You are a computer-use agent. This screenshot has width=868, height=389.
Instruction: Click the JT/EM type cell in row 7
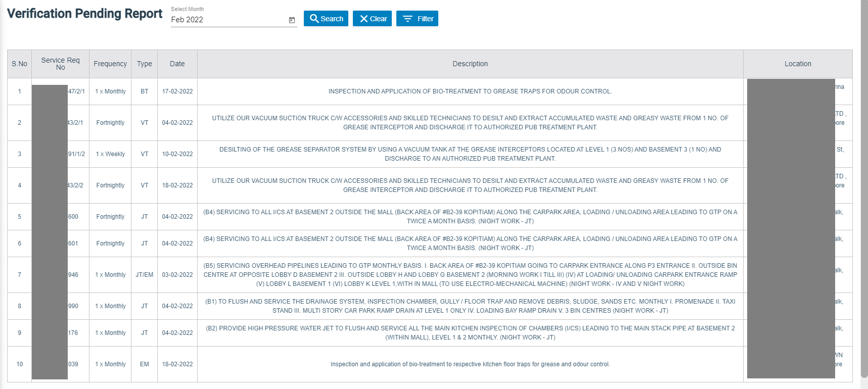pyautogui.click(x=144, y=275)
